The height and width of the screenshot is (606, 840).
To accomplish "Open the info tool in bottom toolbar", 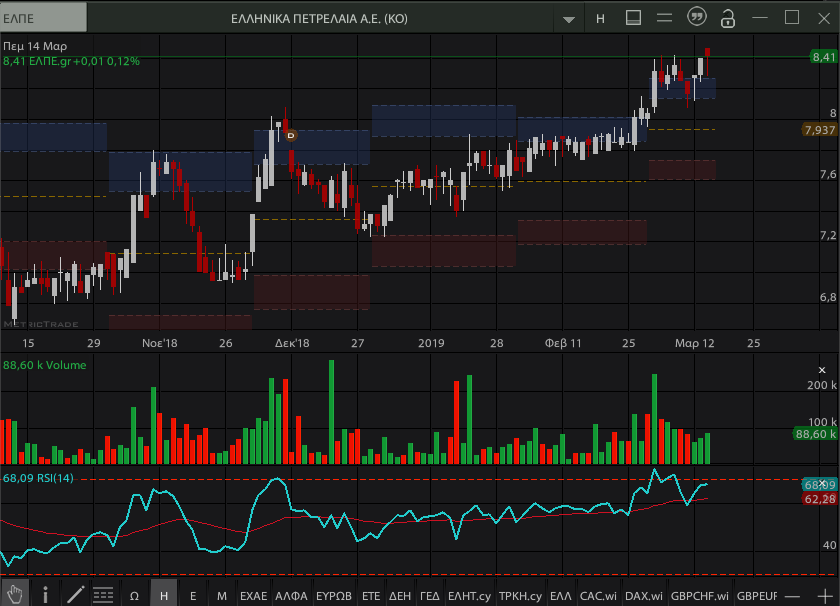I will point(46,595).
